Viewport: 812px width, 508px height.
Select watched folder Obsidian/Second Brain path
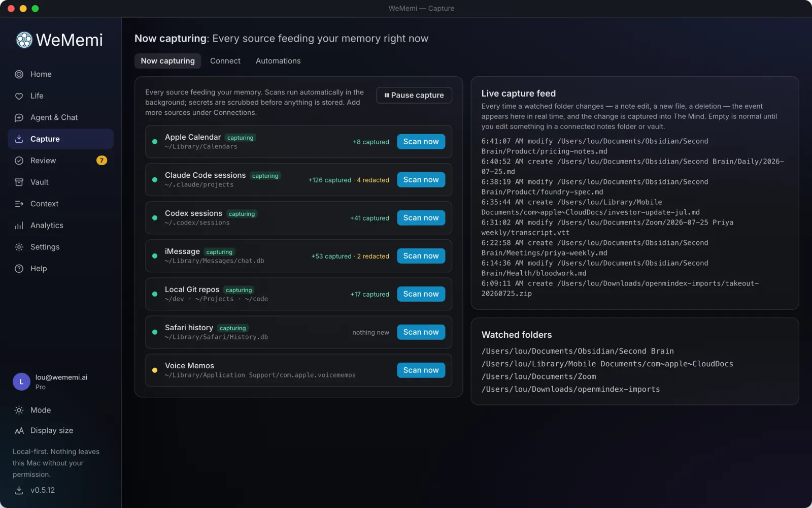point(578,351)
